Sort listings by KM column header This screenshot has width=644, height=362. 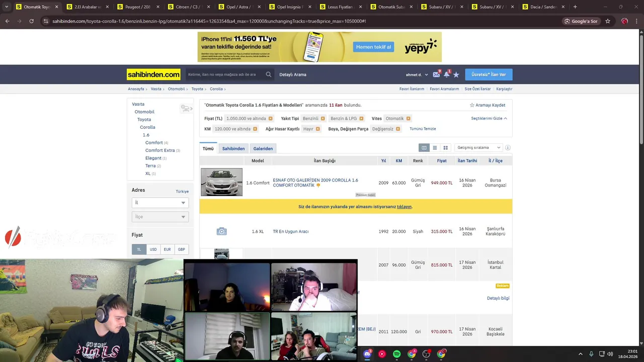[398, 161]
